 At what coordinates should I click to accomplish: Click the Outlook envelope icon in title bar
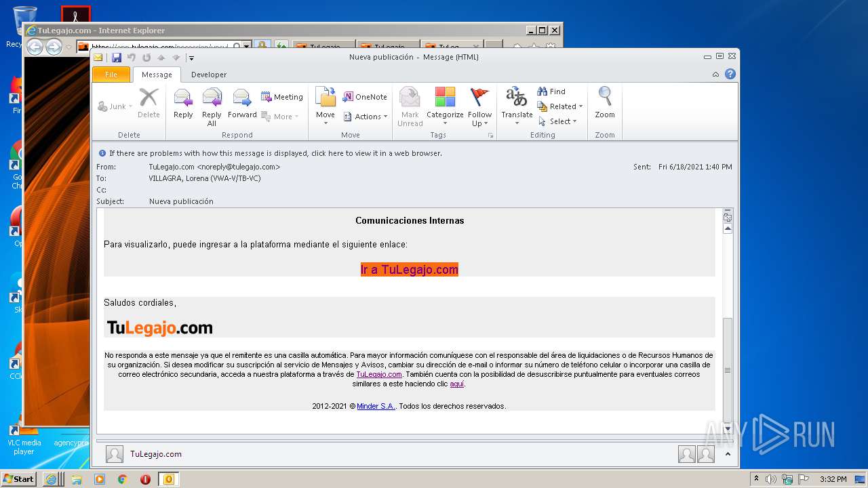[x=98, y=58]
